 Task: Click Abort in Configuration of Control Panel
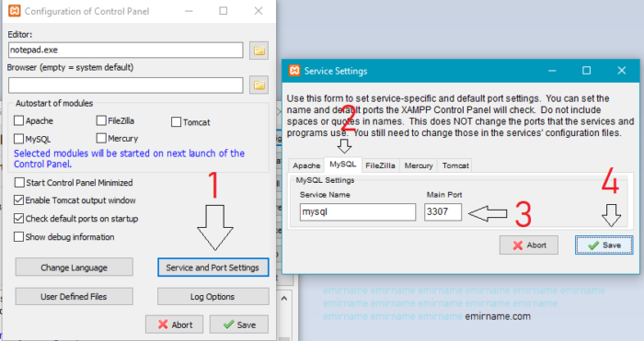[x=174, y=324]
